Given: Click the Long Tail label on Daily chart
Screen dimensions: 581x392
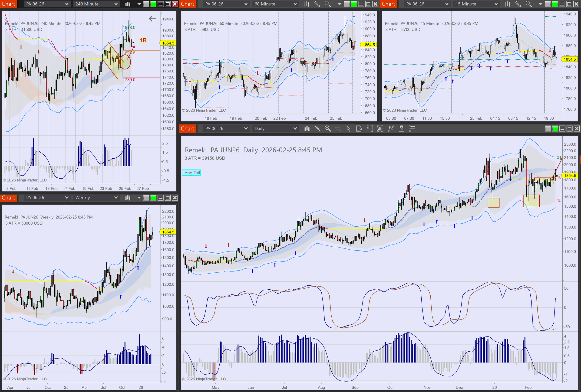Looking at the screenshot, I should [x=191, y=173].
